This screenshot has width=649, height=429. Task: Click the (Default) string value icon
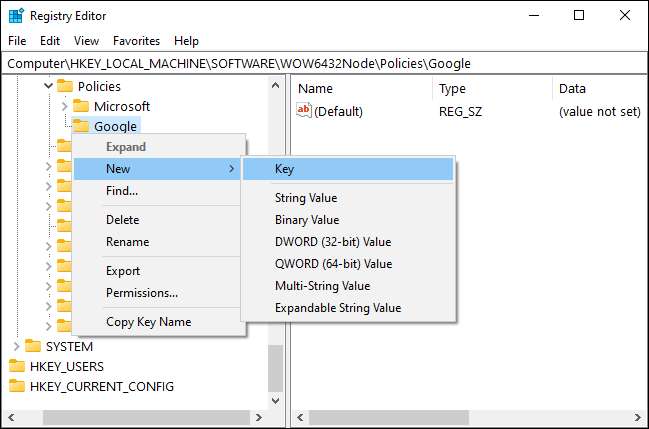pyautogui.click(x=305, y=111)
